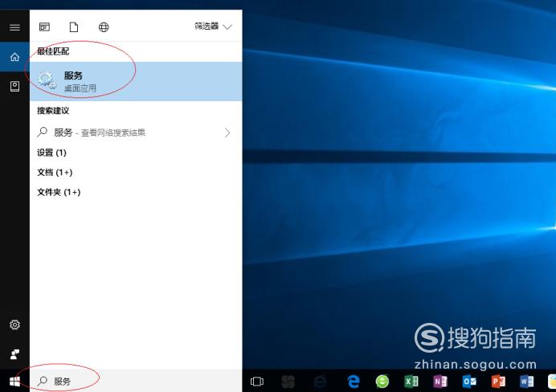Screen dimensions: 556x392
Task: Open web search results for 服务
Action: coord(136,133)
